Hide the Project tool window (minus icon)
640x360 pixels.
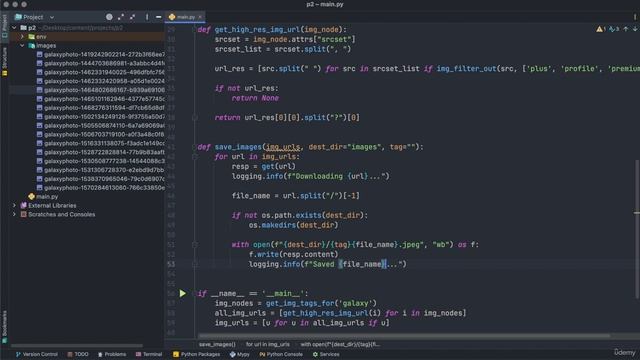tap(158, 17)
